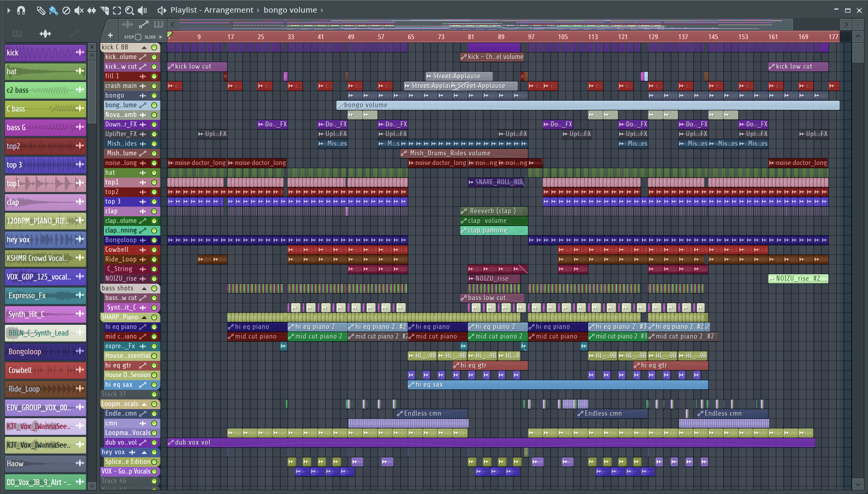The image size is (868, 494).
Task: Show pattern clips in the picker panel
Action: coord(17,34)
